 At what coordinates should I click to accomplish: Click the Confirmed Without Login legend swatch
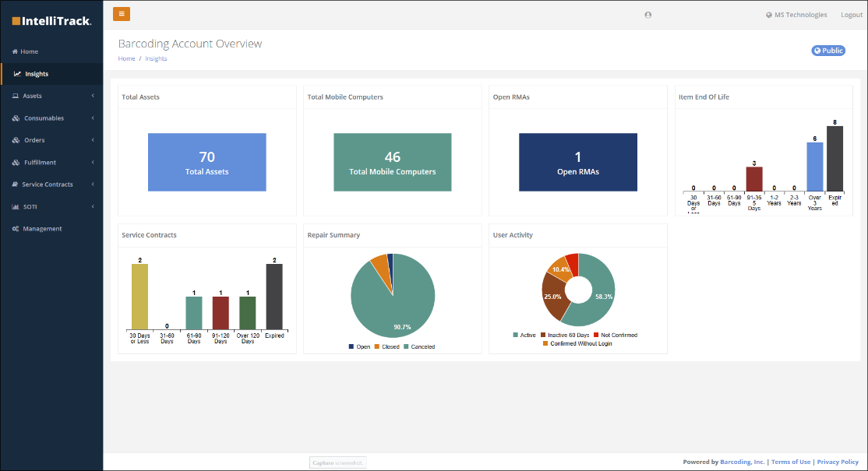pos(545,343)
